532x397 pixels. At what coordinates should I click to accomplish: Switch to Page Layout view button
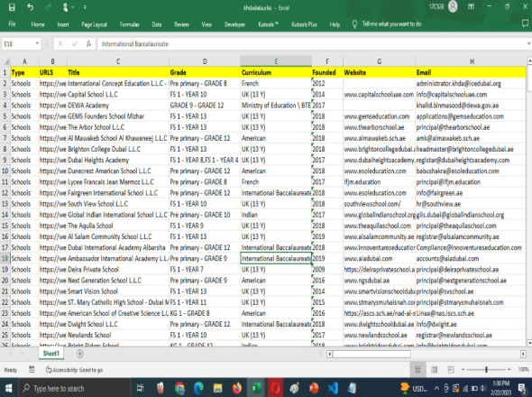pyautogui.click(x=434, y=370)
